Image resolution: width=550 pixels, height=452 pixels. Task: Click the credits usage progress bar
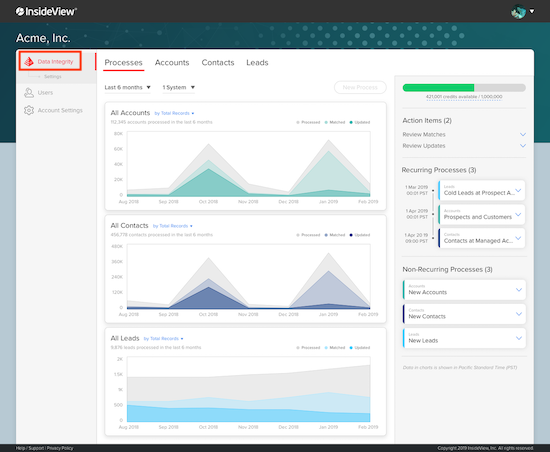464,88
